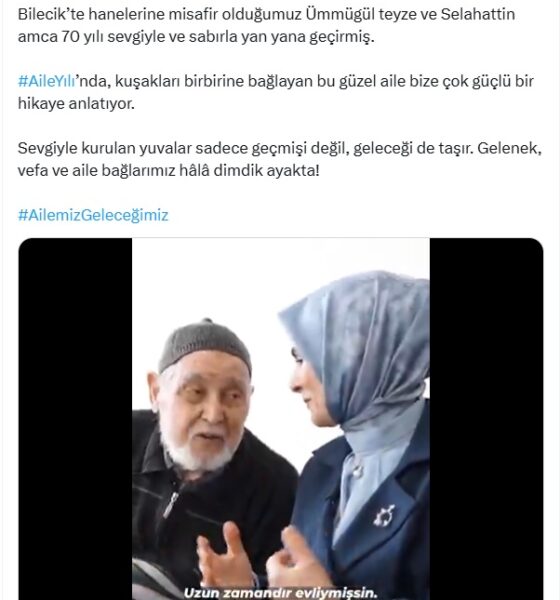Image resolution: width=560 pixels, height=600 pixels.
Task: Click the zipper pull on the man's jacket
Action: [x=170, y=504]
